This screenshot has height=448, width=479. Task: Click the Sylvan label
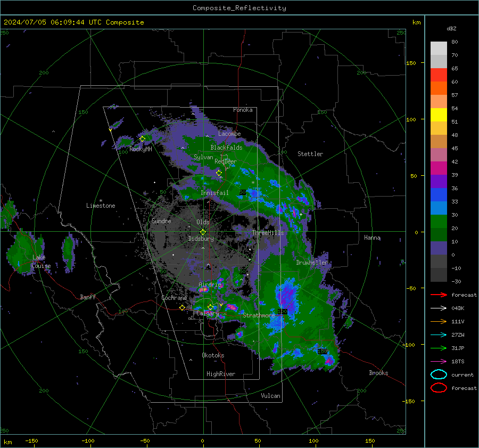203,157
